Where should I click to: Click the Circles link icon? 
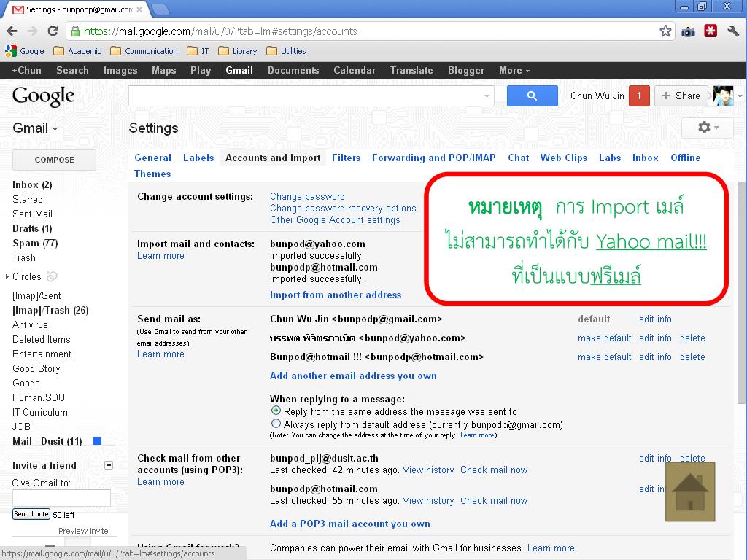pos(52,276)
